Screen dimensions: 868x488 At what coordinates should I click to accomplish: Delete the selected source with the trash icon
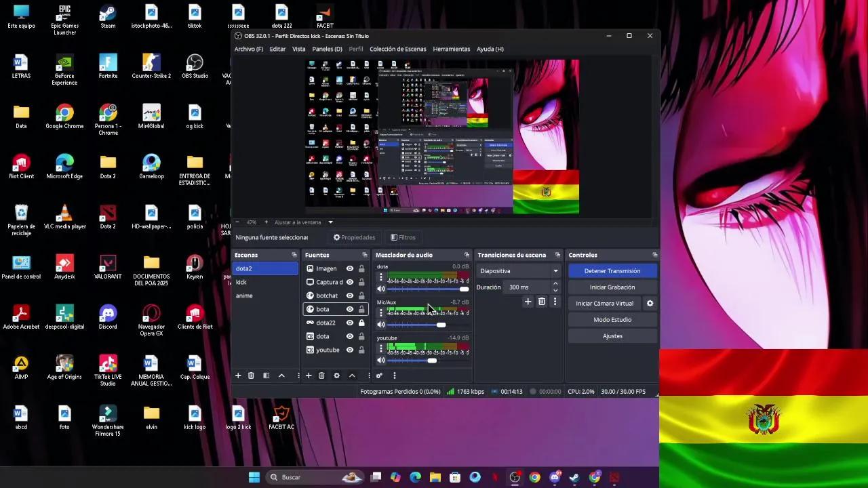pyautogui.click(x=321, y=375)
